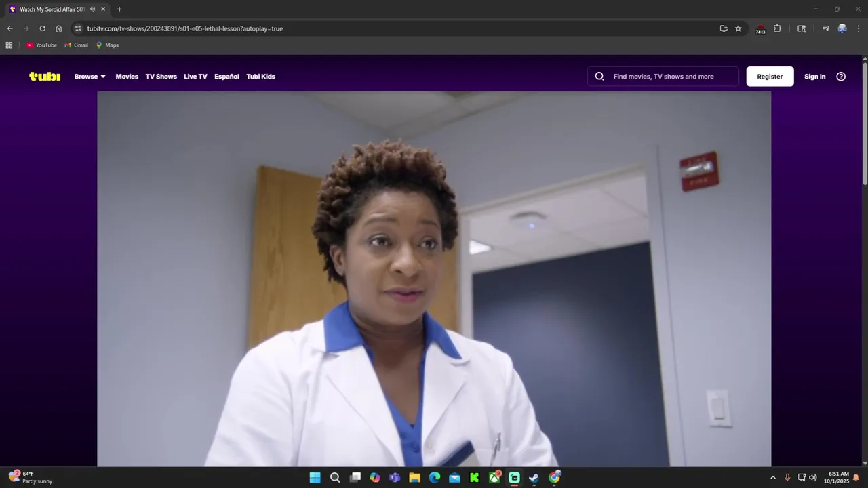Open Movies section
This screenshot has width=868, height=488.
(x=127, y=77)
